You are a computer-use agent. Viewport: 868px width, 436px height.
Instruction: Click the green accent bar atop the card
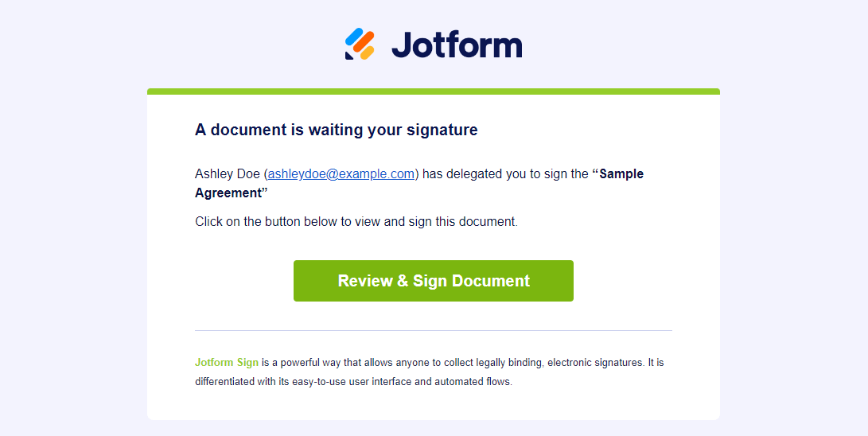click(x=434, y=91)
